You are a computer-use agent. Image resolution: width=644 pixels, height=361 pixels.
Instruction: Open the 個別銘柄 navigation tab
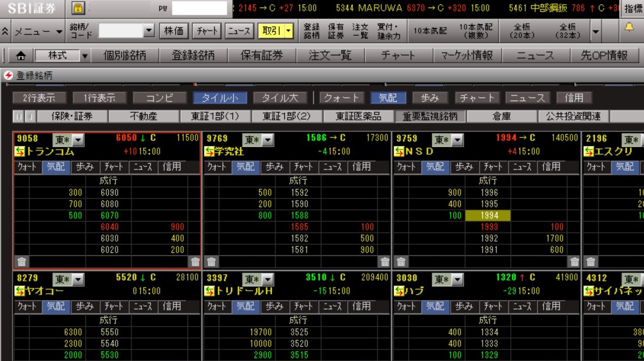(124, 55)
